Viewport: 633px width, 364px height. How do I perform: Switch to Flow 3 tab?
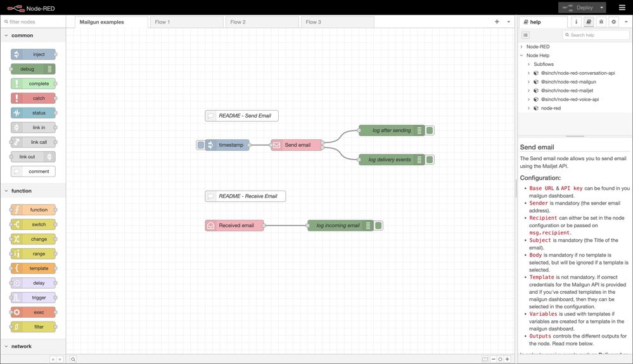click(338, 22)
